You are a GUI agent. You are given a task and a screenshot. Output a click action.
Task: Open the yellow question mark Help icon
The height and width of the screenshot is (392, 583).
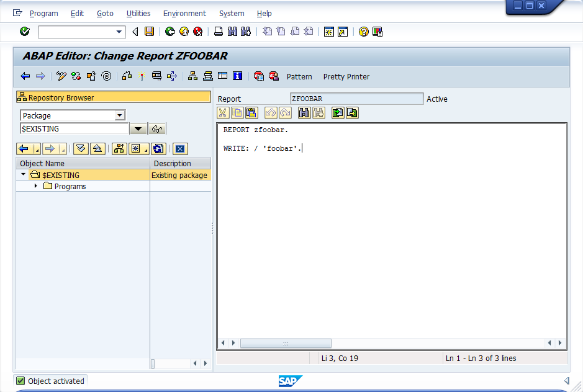tap(364, 32)
